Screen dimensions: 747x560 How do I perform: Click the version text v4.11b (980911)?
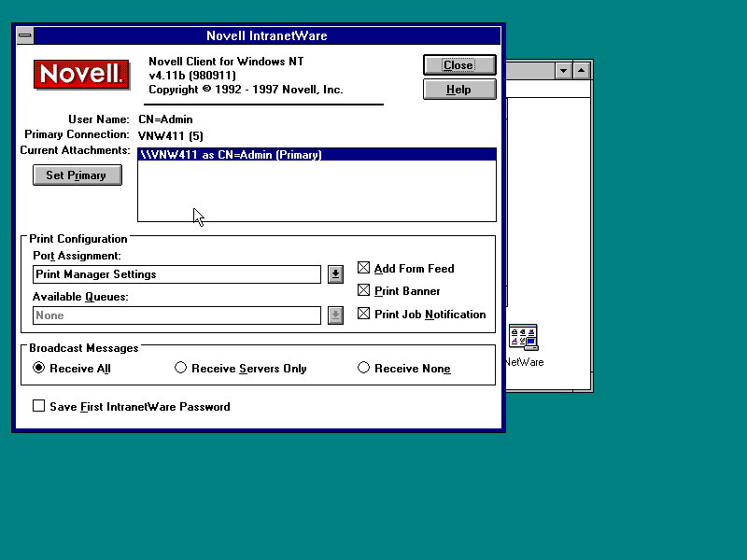point(192,76)
